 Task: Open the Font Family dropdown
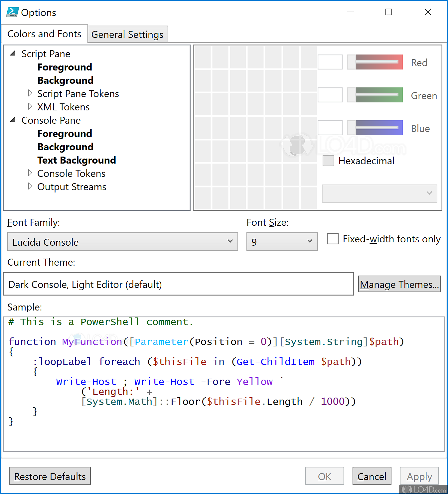122,242
